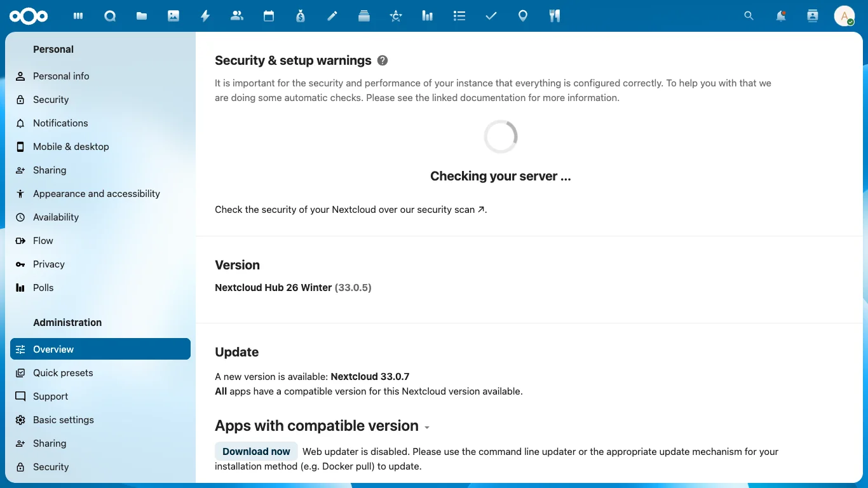Open Security under the Administration section

100,467
